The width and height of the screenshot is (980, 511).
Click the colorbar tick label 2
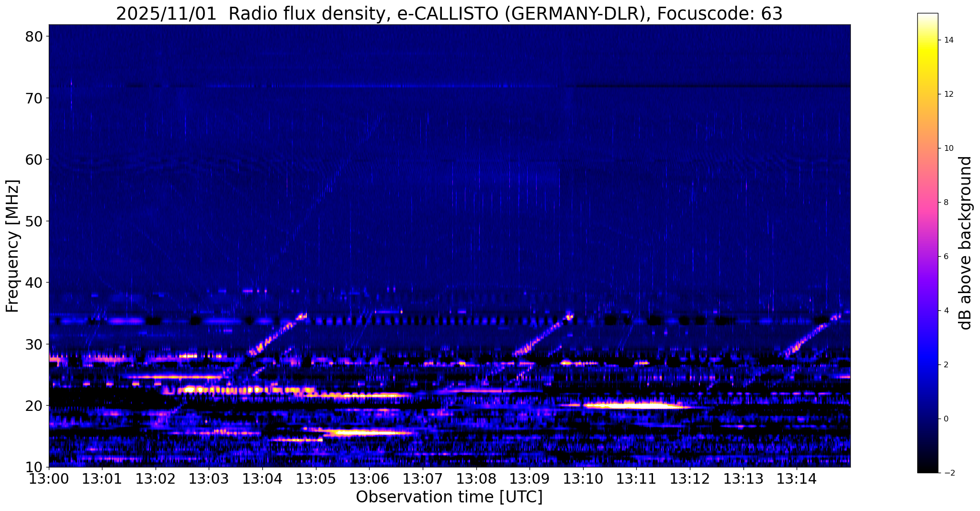tap(946, 365)
